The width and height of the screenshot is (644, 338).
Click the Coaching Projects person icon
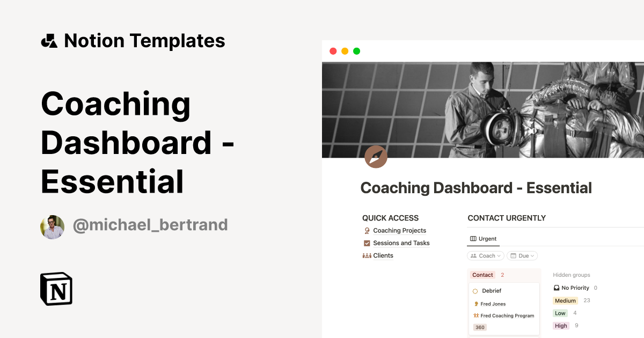(367, 230)
